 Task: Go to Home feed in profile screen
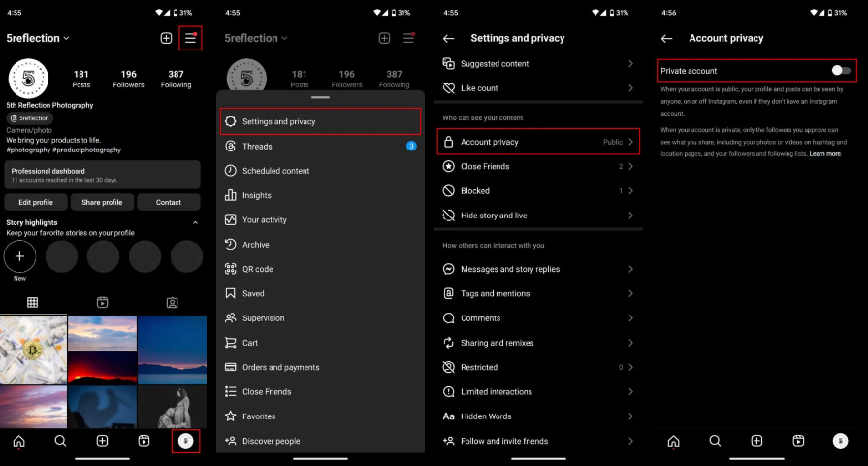click(x=18, y=441)
